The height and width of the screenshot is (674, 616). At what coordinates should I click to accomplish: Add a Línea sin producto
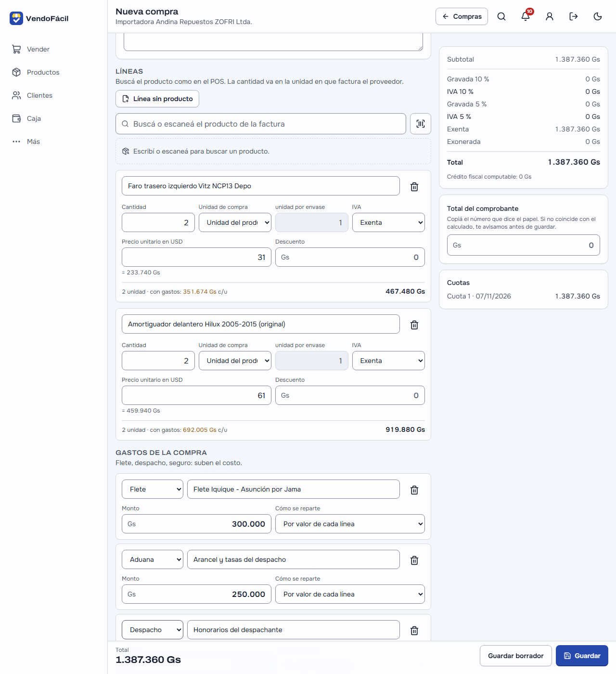[157, 99]
